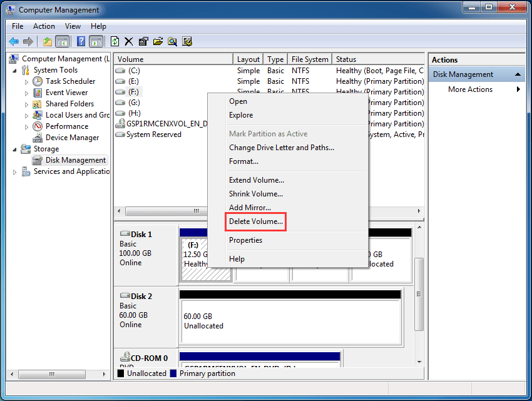Screen dimensions: 532x401
Task: Select the System Reserved volume row
Action: 154,135
